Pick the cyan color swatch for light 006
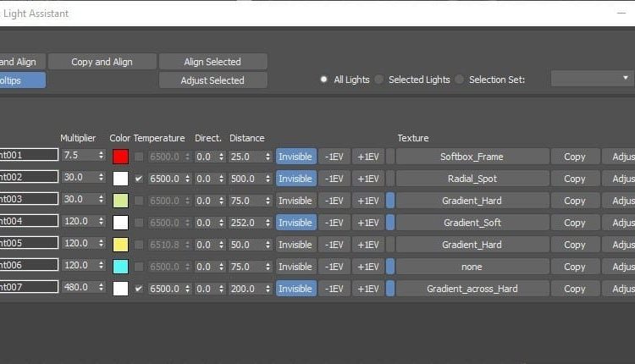The height and width of the screenshot is (364, 635). click(x=120, y=267)
